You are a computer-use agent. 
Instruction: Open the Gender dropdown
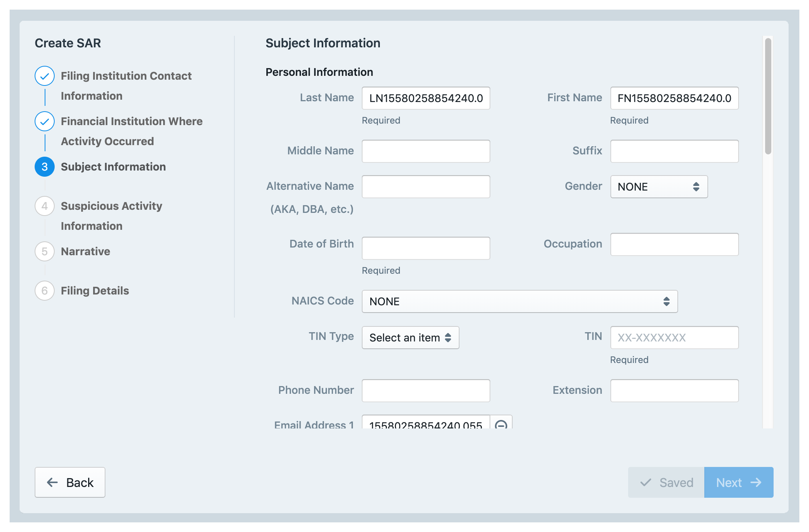pos(659,187)
